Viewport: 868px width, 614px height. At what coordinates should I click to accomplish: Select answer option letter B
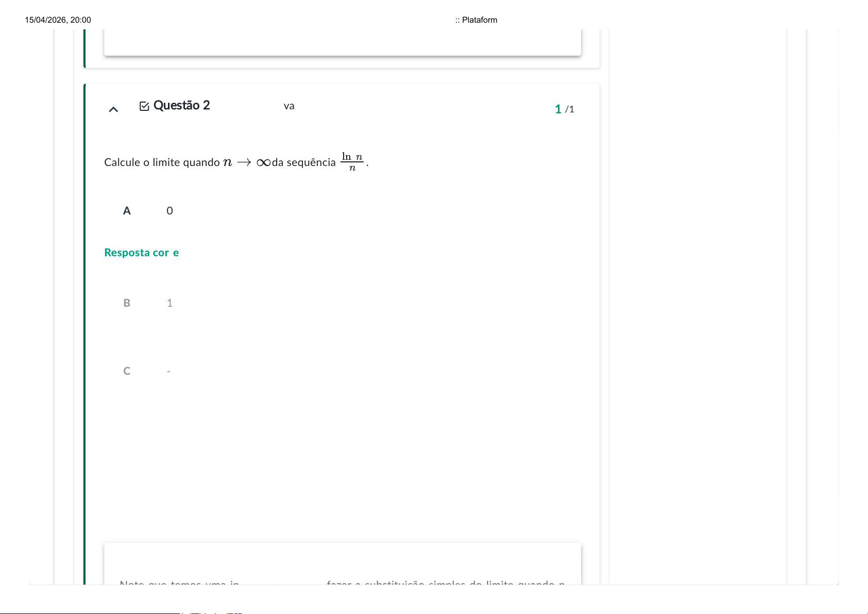[127, 303]
